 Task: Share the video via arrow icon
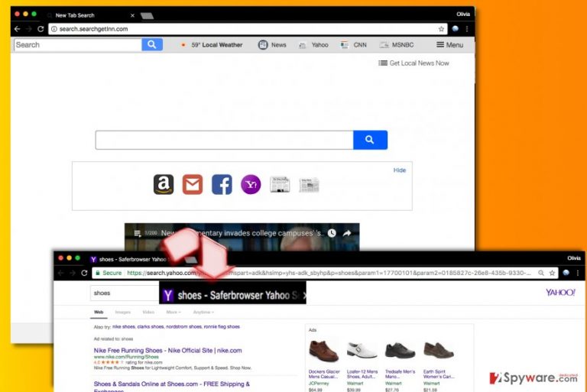coord(347,233)
